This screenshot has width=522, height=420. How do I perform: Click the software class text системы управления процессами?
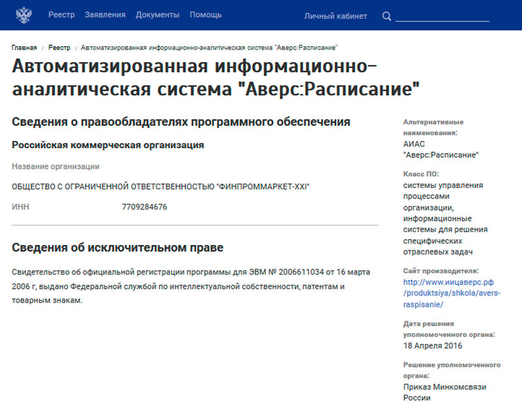(446, 218)
